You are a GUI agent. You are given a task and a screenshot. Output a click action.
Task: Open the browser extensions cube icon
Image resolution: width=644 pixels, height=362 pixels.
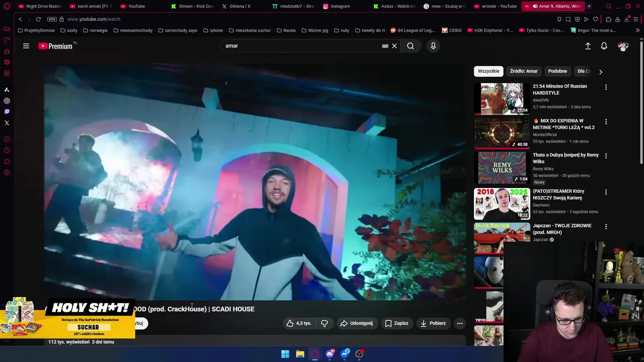tap(608, 19)
